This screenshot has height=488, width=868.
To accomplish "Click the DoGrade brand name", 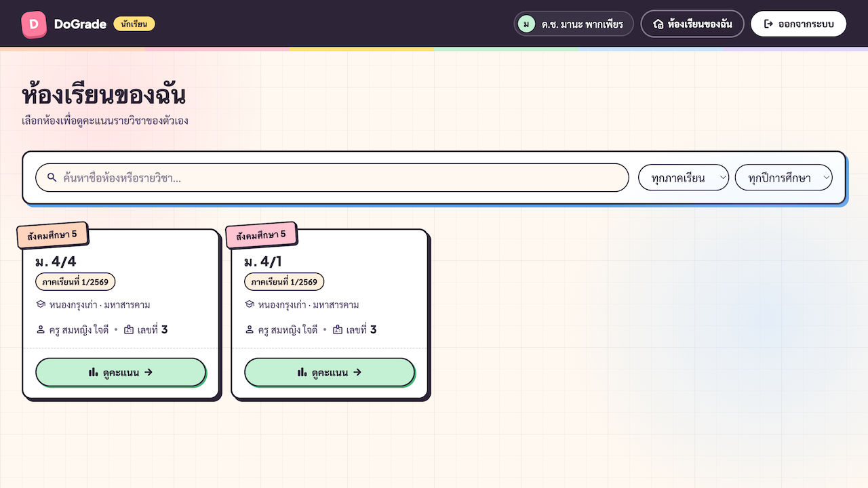I will [x=80, y=24].
